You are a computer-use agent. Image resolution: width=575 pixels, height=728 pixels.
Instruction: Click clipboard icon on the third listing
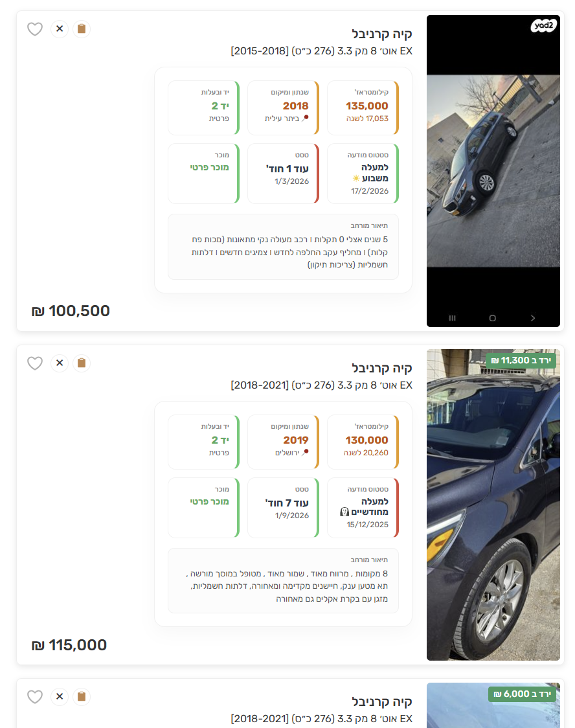click(81, 697)
